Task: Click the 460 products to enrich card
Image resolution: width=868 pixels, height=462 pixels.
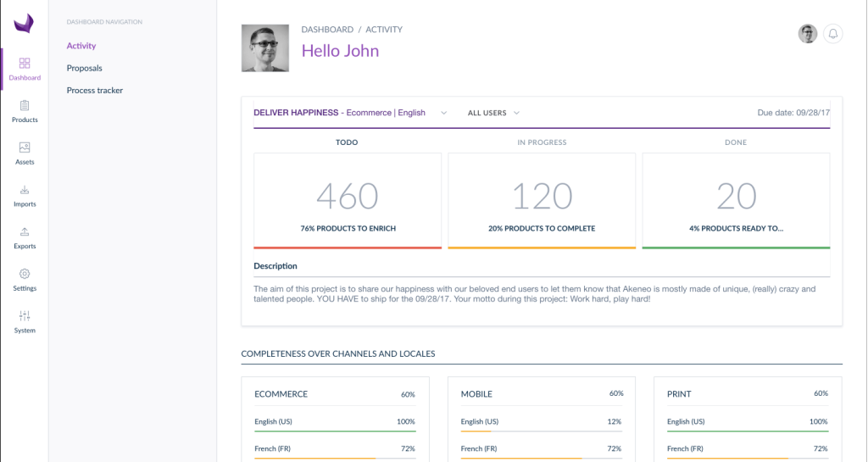Action: pos(348,201)
